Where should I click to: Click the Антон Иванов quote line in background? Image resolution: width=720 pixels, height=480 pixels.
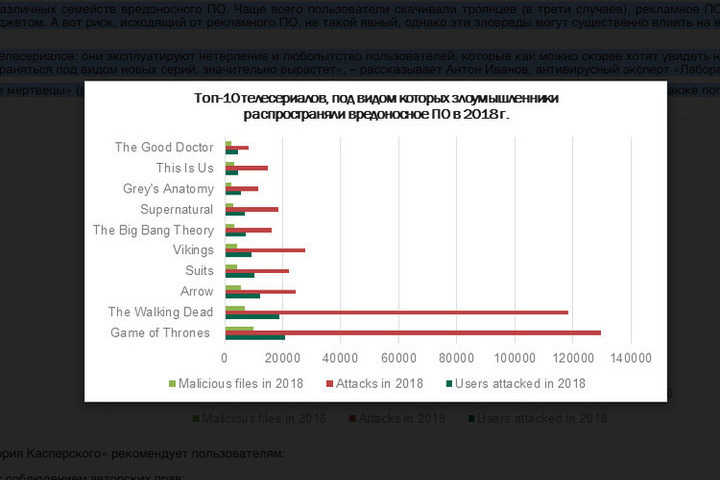click(360, 70)
